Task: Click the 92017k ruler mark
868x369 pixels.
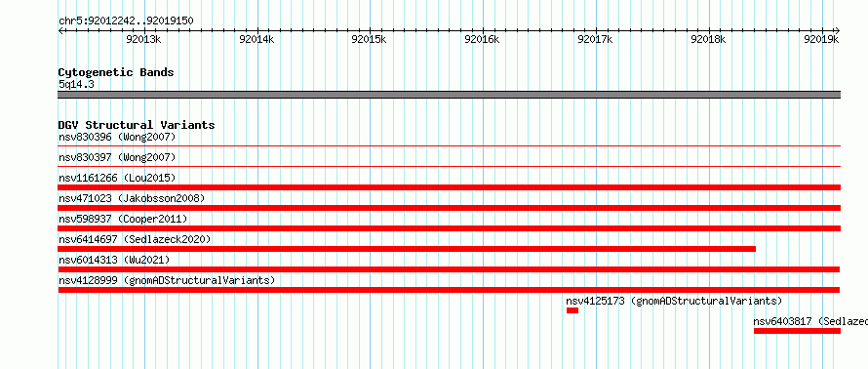Action: coord(595,39)
